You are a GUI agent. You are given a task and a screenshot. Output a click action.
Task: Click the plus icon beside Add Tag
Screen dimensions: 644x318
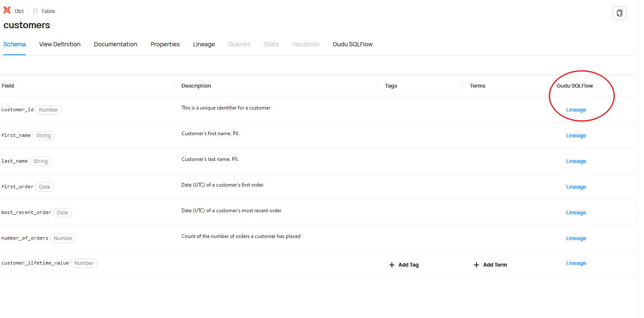click(392, 265)
